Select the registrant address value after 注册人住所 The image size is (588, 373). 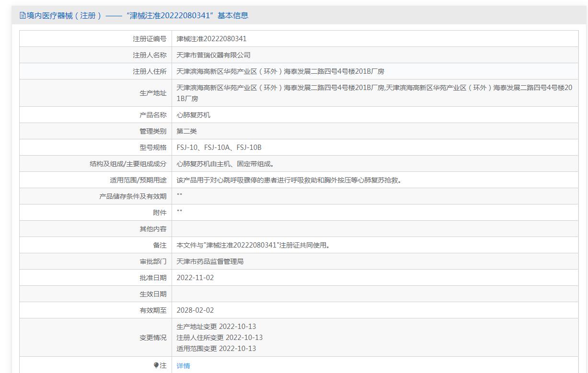pyautogui.click(x=280, y=71)
